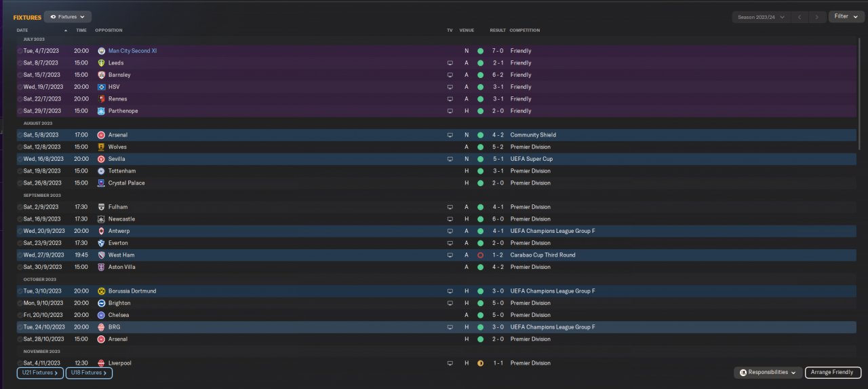Click the Leeds club badge icon
This screenshot has width=868, height=389.
[x=101, y=63]
